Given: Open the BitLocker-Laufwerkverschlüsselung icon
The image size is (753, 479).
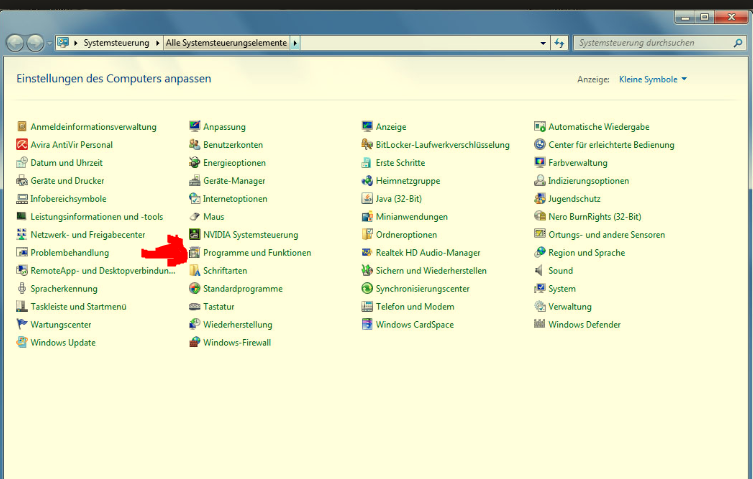Looking at the screenshot, I should [x=367, y=144].
